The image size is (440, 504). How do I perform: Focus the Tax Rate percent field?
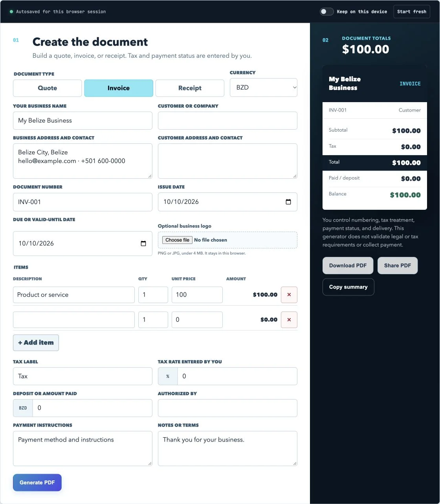pyautogui.click(x=237, y=376)
